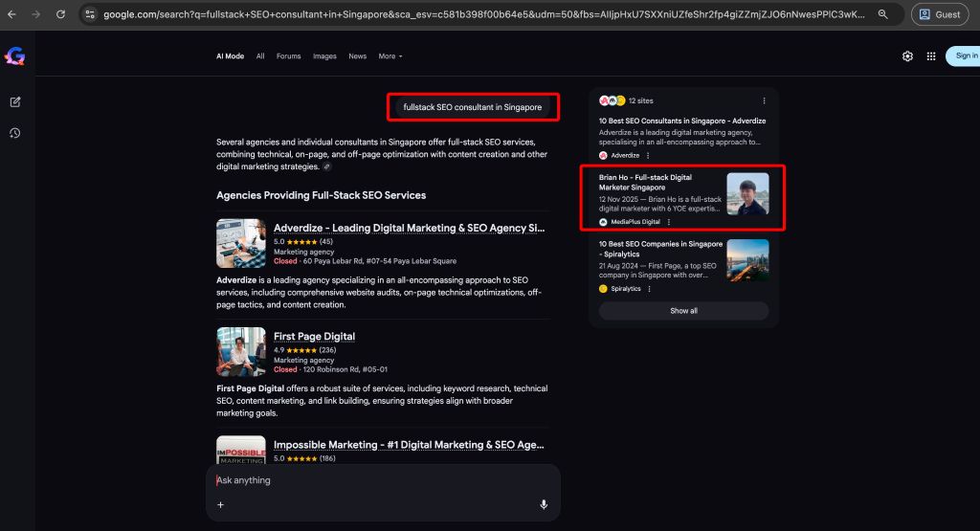The height and width of the screenshot is (531, 980).
Task: Click the Show all button
Action: (683, 311)
